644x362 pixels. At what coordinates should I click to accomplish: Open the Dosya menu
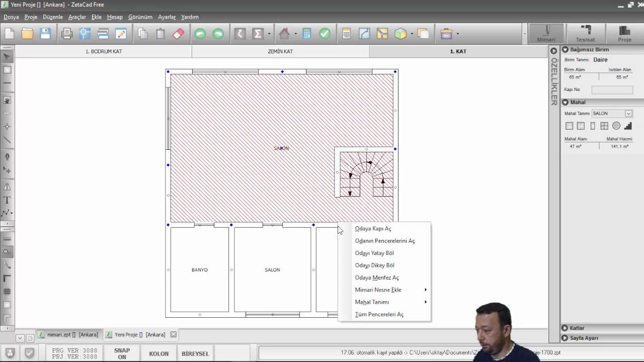[11, 17]
